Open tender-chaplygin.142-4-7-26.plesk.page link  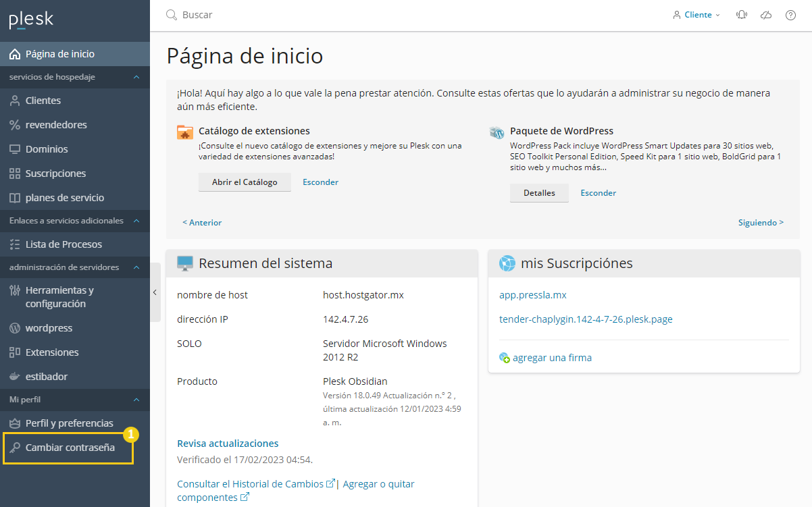click(x=586, y=319)
